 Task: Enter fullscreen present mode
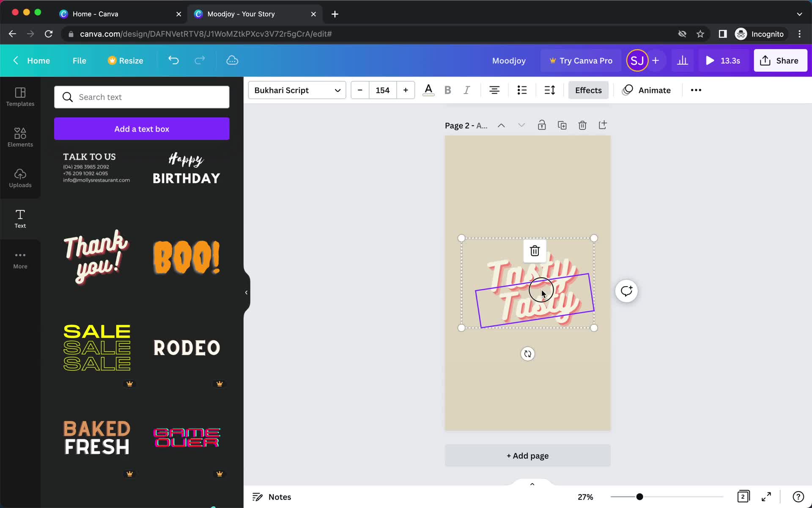(766, 497)
